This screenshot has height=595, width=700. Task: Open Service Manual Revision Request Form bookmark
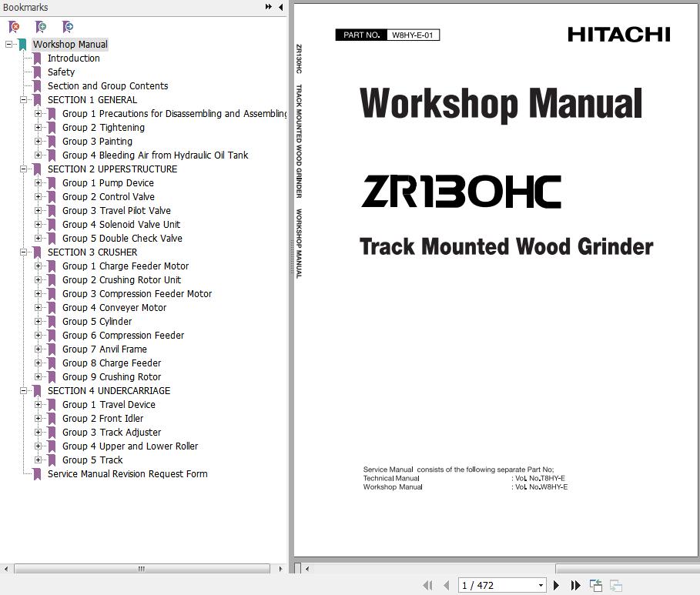pos(128,473)
